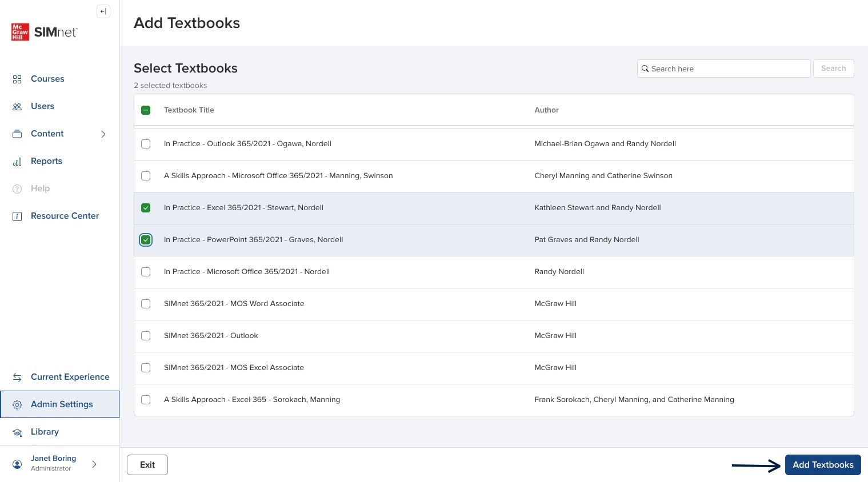This screenshot has width=868, height=482.
Task: Click the Add Textbooks button
Action: 823,465
